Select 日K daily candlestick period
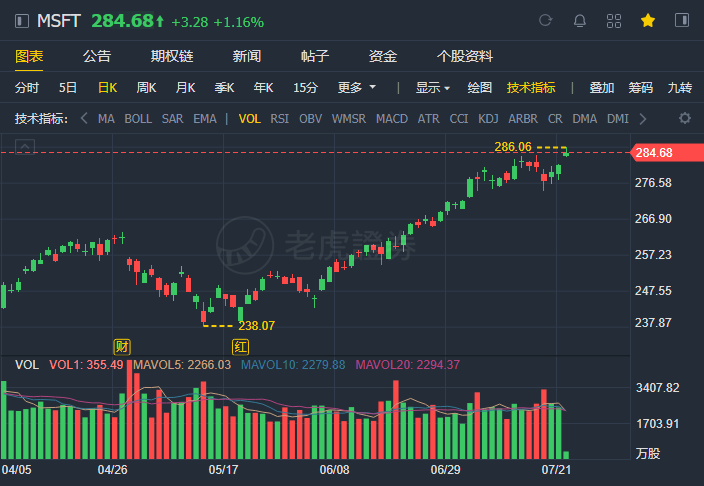Image resolution: width=704 pixels, height=486 pixels. click(108, 88)
